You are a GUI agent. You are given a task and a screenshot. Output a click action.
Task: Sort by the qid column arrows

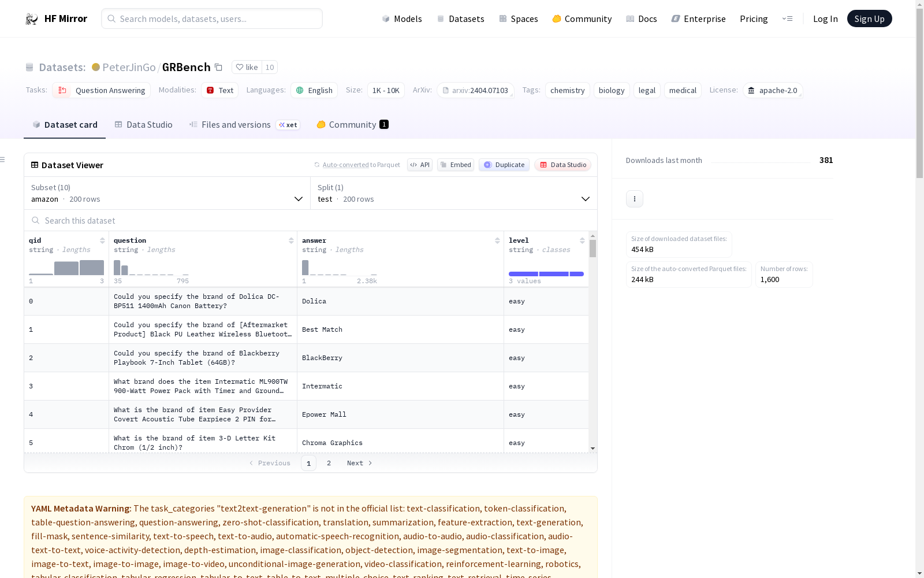coord(102,240)
